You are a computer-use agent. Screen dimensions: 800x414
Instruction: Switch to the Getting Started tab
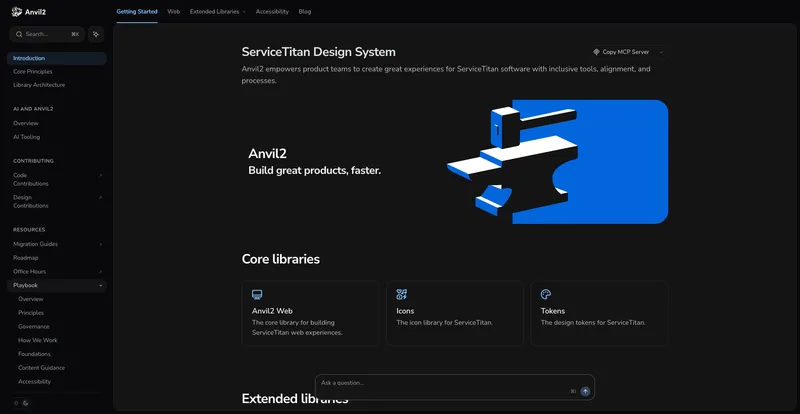click(137, 11)
